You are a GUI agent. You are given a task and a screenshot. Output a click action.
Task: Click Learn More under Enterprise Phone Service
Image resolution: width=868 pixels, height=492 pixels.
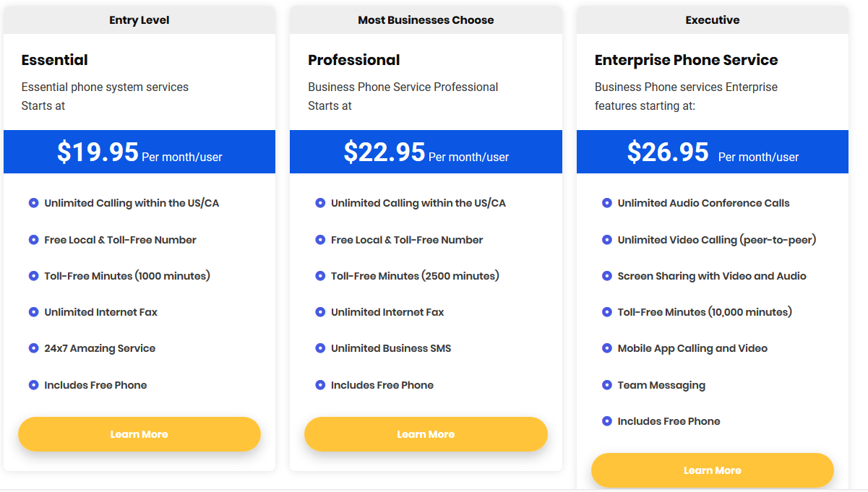(713, 470)
